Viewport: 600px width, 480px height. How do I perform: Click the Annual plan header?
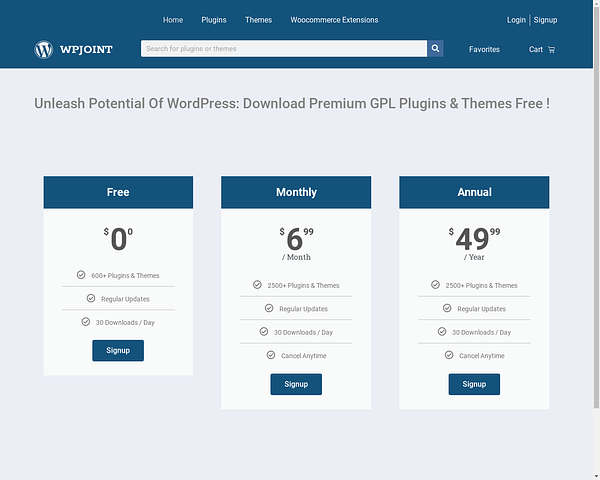(x=474, y=192)
